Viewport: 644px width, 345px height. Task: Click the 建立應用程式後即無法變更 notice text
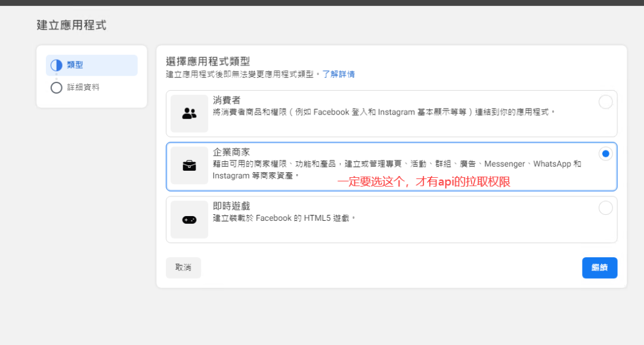point(243,74)
